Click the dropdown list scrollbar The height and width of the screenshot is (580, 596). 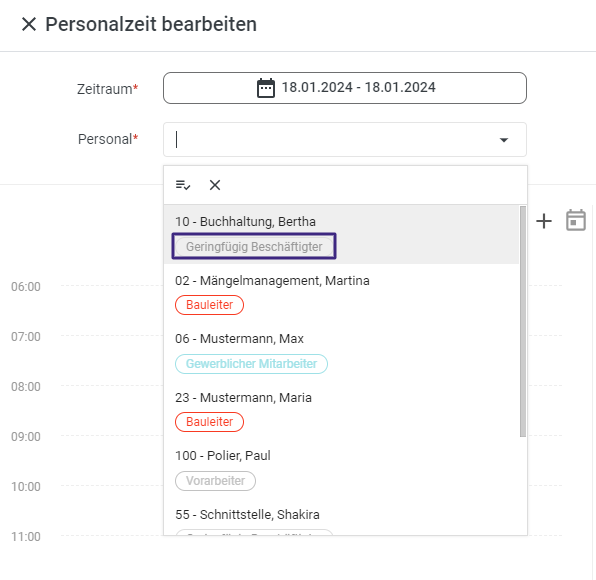click(523, 322)
